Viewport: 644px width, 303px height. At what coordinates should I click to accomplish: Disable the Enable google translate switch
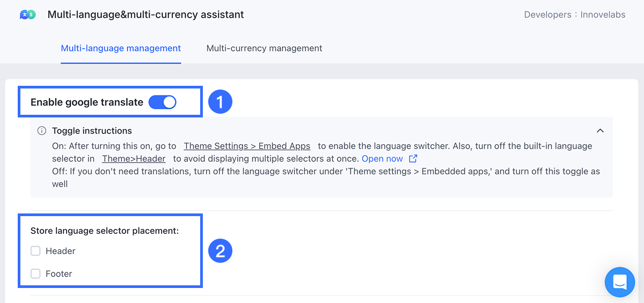click(x=162, y=102)
